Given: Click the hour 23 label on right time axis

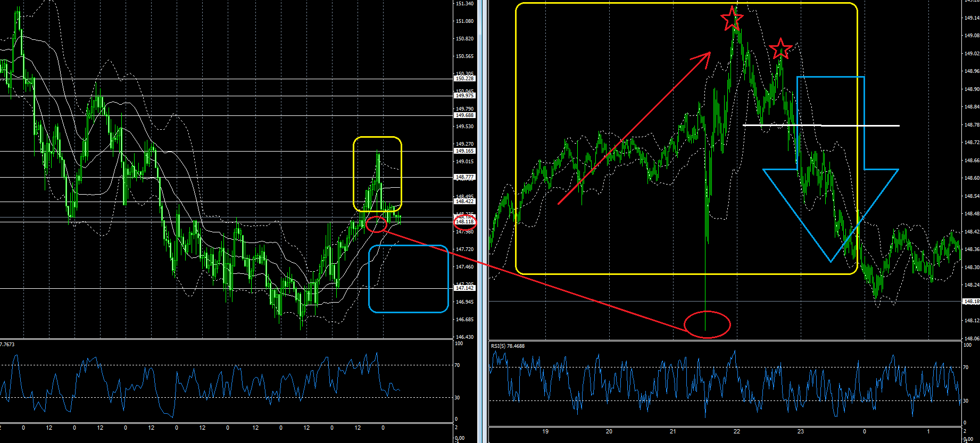Looking at the screenshot, I should click(x=801, y=431).
